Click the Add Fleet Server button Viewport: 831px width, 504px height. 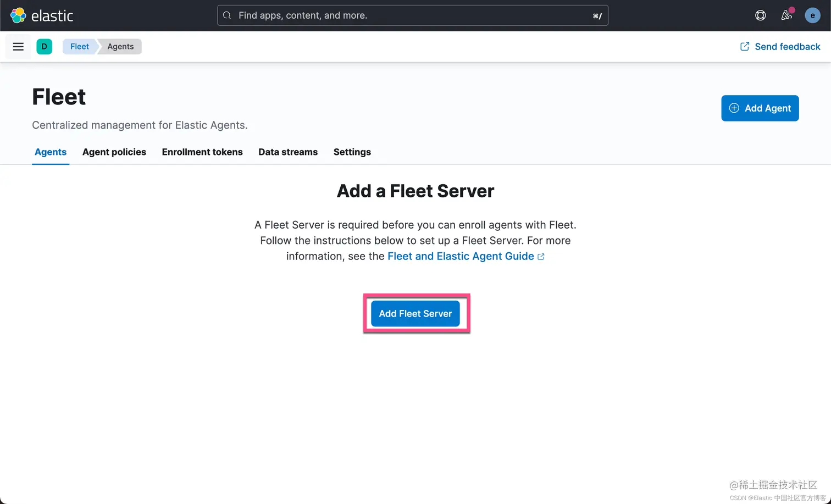point(416,313)
